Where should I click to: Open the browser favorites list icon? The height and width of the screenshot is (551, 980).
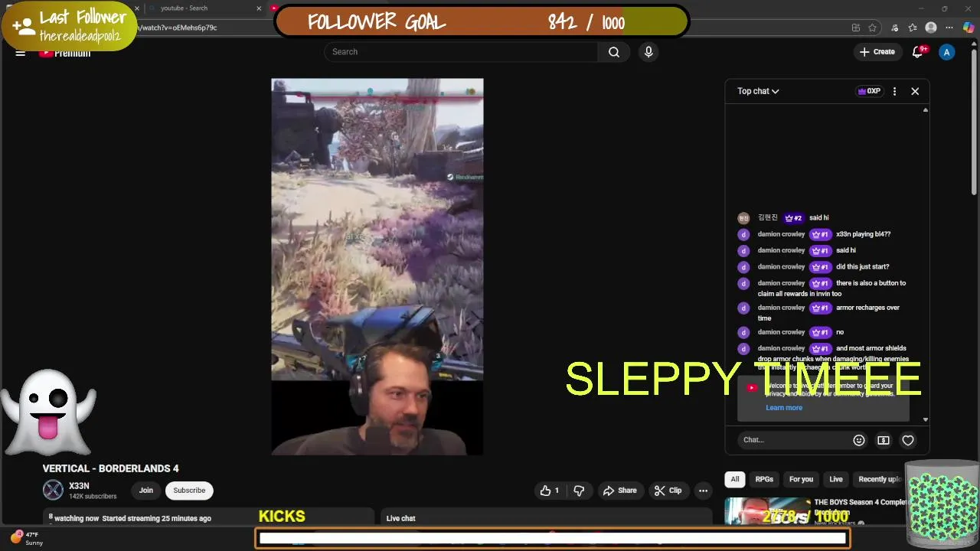(913, 28)
